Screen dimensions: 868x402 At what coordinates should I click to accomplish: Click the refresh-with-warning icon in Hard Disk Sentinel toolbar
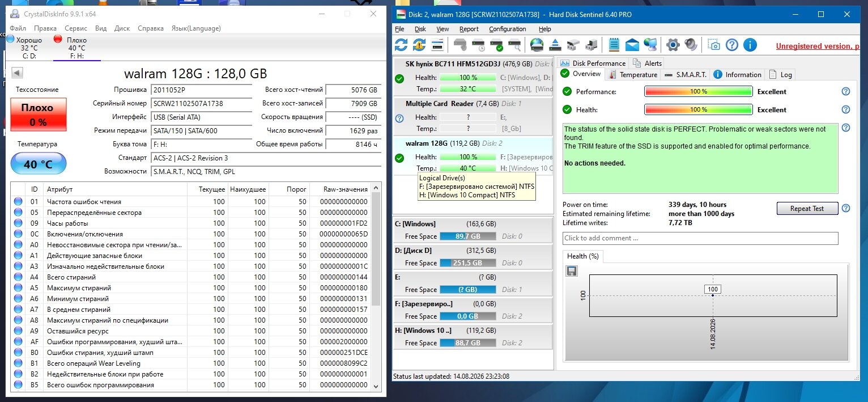pos(419,45)
